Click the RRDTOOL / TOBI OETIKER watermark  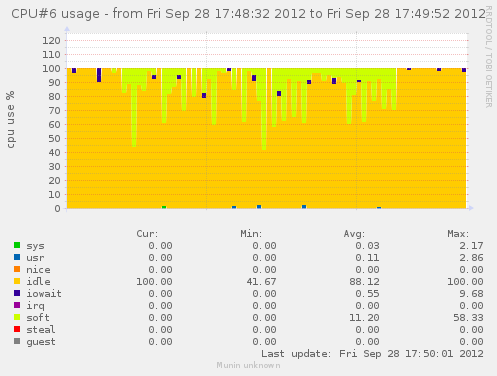pyautogui.click(x=489, y=57)
